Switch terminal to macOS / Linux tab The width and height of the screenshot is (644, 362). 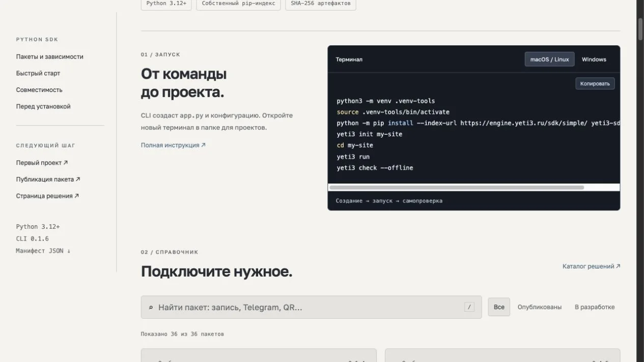tap(549, 59)
